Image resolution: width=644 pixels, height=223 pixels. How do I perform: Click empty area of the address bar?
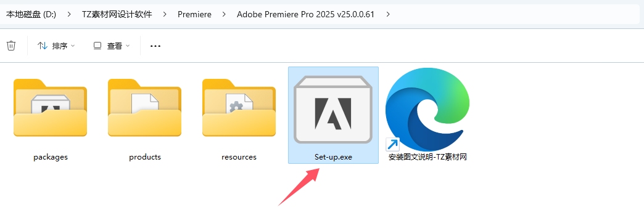(513, 14)
